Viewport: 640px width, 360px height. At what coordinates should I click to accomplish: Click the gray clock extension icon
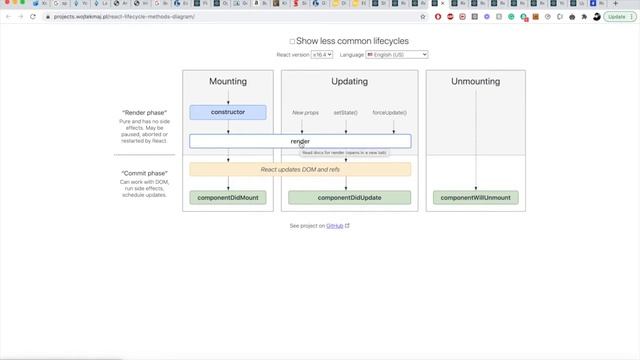(x=548, y=17)
